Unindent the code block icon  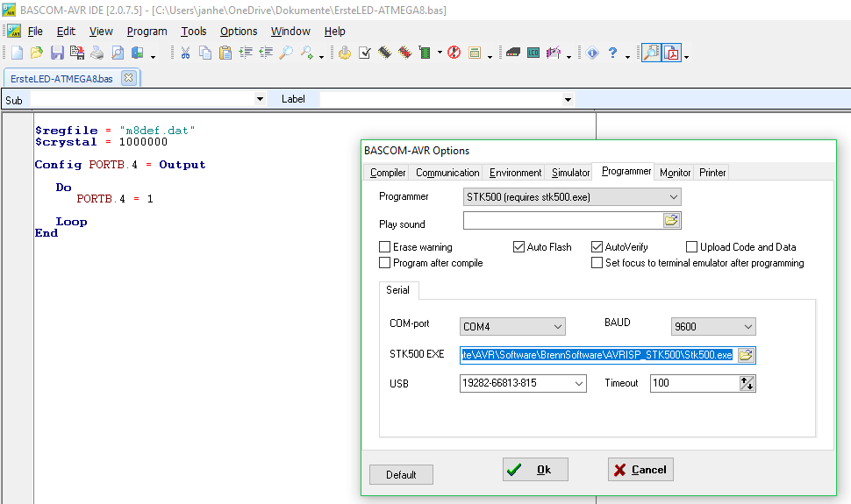pyautogui.click(x=266, y=53)
